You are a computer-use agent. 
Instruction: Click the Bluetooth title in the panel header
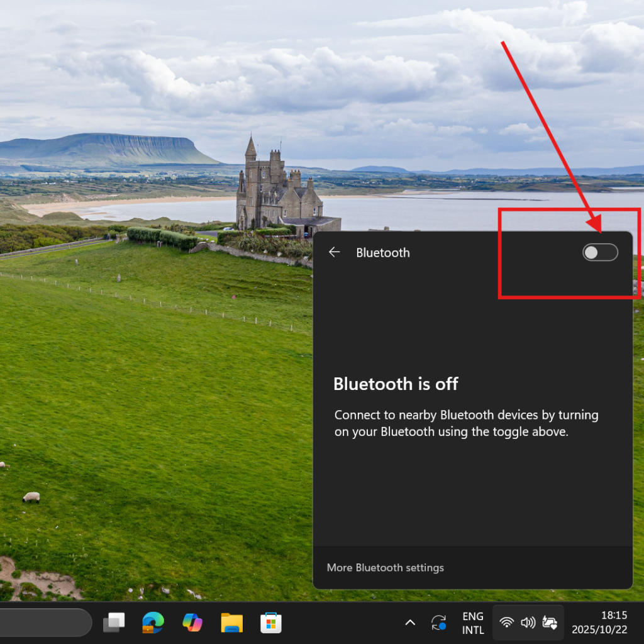382,253
